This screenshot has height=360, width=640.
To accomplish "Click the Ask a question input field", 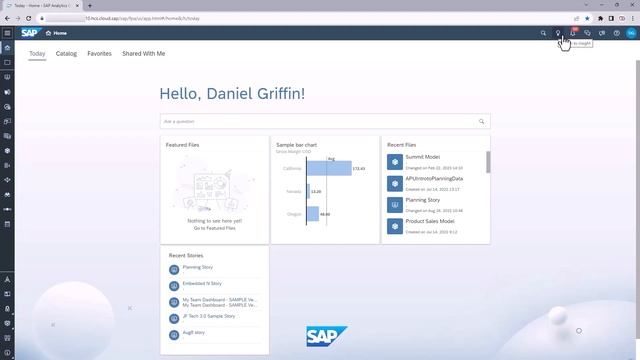I will 325,121.
